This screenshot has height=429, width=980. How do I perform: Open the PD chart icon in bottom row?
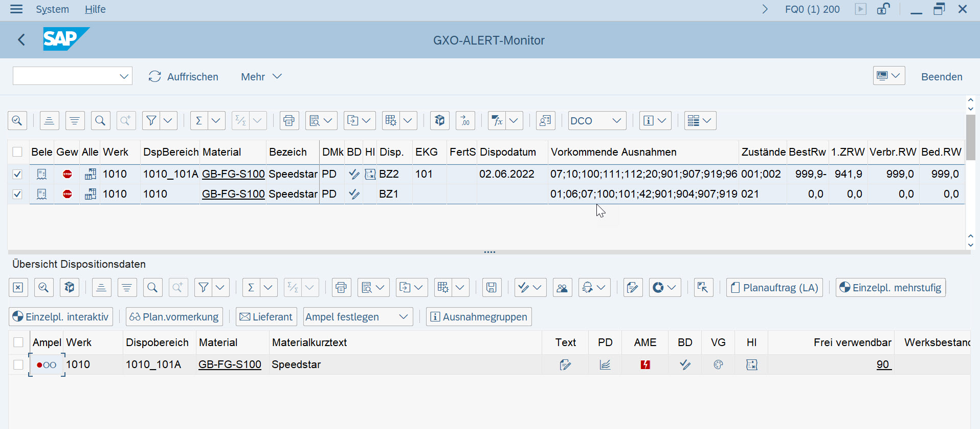tap(605, 364)
